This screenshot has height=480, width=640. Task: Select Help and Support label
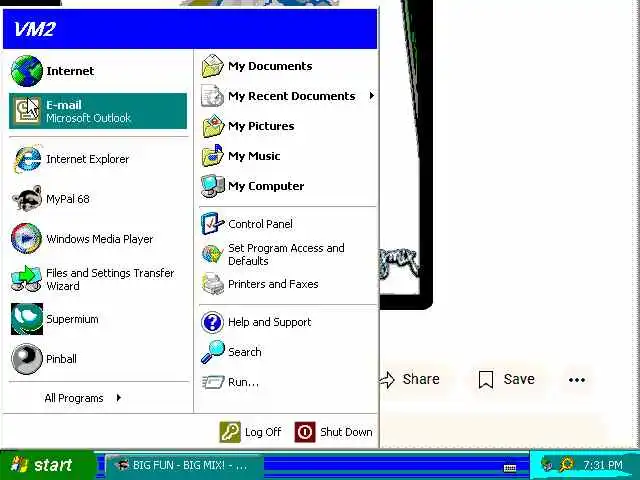tap(270, 322)
